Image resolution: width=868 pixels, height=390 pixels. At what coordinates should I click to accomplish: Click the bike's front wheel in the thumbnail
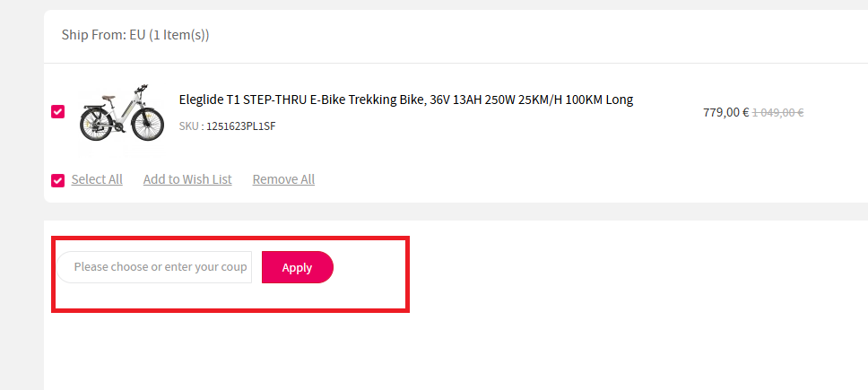tap(148, 125)
